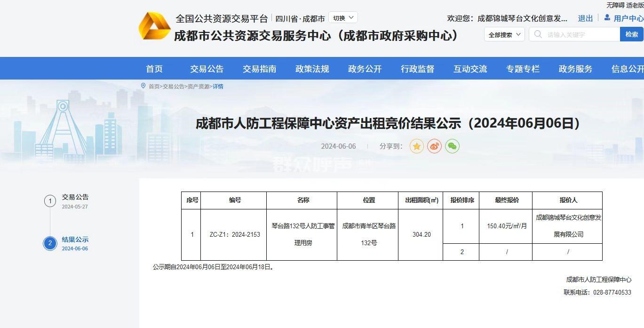Navigate to 首页 in the nav bar
This screenshot has width=644, height=328.
pos(154,69)
